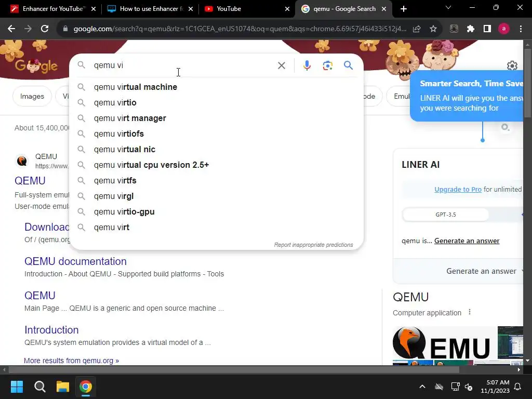The height and width of the screenshot is (399, 532).
Task: Select suggestion 'qemu virtio'
Action: 217,102
